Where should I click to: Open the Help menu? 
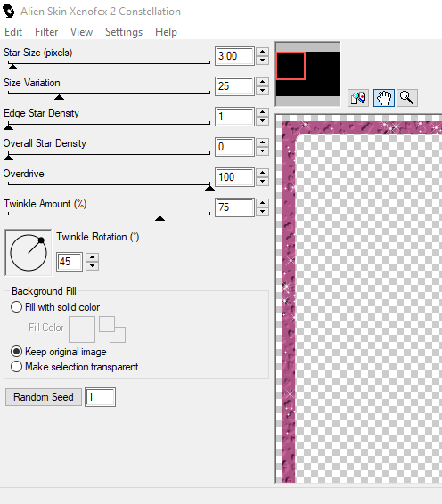click(x=166, y=32)
